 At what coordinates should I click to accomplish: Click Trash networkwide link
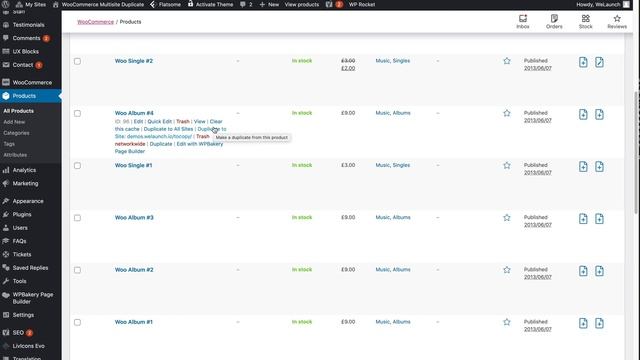tap(163, 140)
